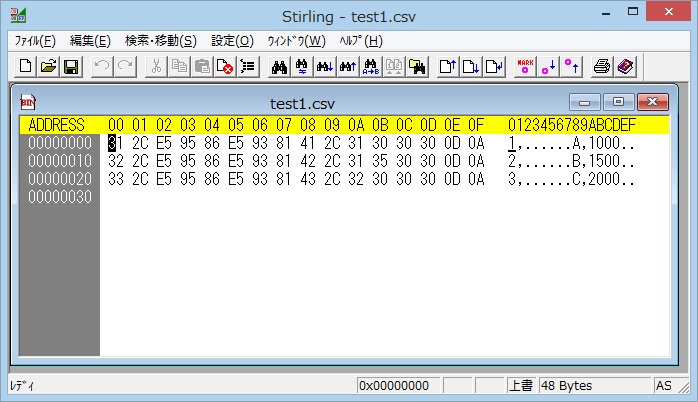Click the 上書 overwrite mode indicator

click(x=521, y=386)
